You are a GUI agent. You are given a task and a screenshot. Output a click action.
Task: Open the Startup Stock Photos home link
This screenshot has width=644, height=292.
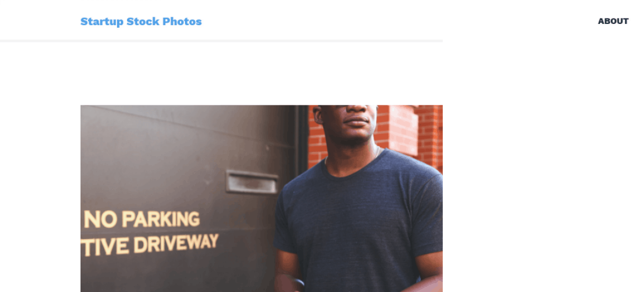[x=141, y=21]
